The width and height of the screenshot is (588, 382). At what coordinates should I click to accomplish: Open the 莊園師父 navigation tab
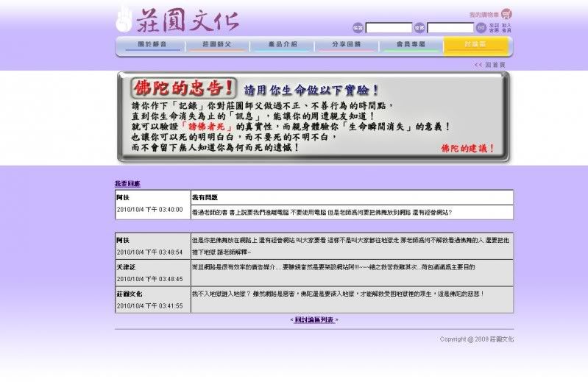point(216,46)
